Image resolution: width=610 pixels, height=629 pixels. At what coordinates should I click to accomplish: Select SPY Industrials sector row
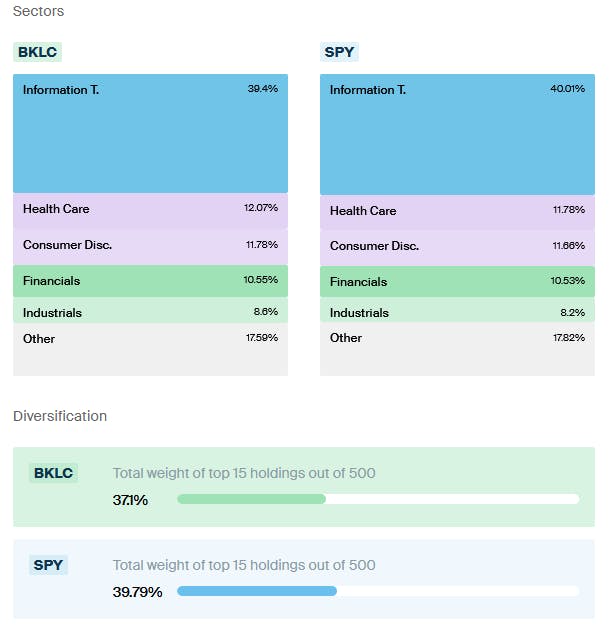pos(457,313)
